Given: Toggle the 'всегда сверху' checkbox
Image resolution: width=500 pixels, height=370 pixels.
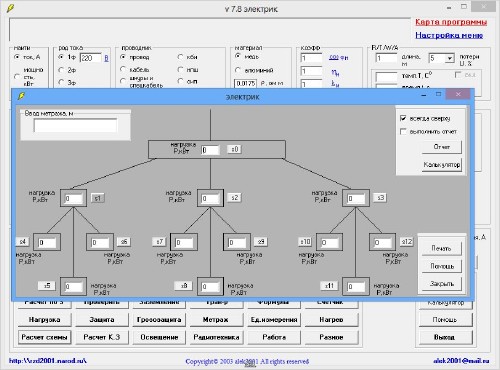Looking at the screenshot, I should tap(403, 118).
